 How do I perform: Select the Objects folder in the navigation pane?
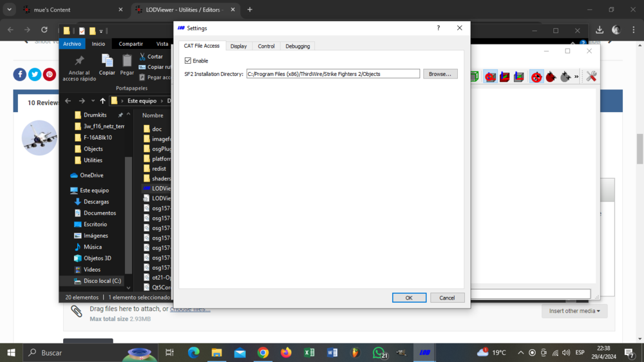[x=93, y=149]
